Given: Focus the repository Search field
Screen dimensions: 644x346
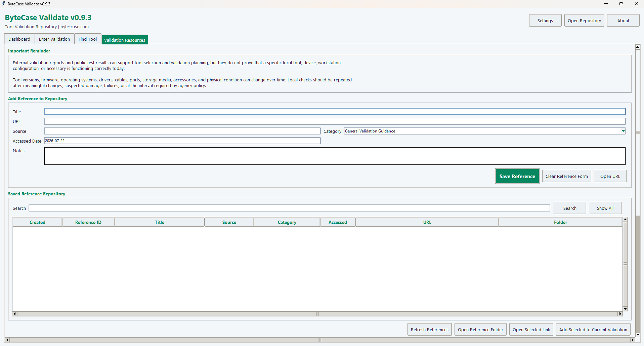Looking at the screenshot, I should [x=289, y=208].
